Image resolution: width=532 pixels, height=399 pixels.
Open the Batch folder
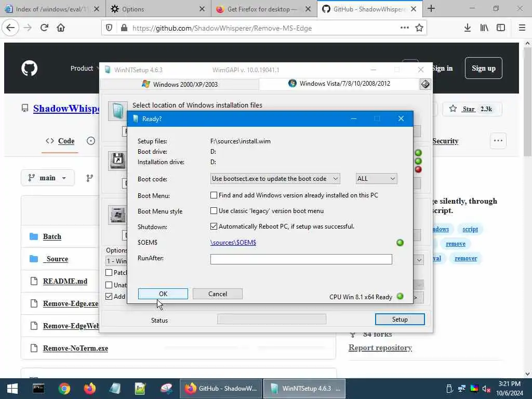pos(52,236)
